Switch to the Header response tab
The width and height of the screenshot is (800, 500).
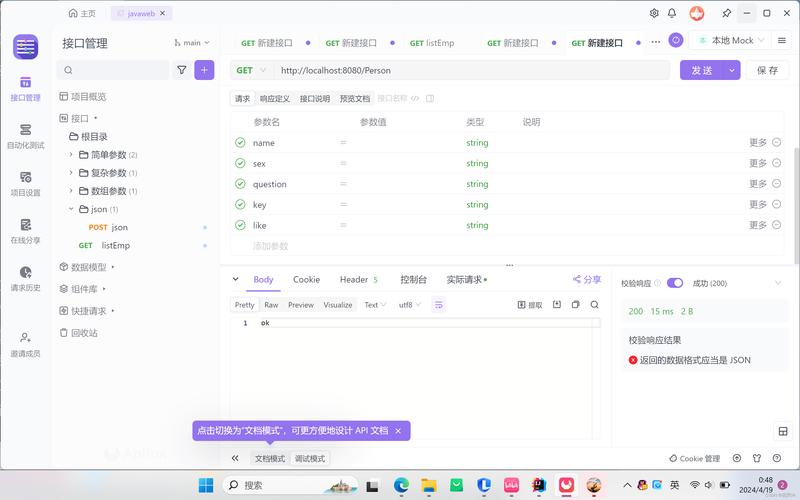click(358, 280)
